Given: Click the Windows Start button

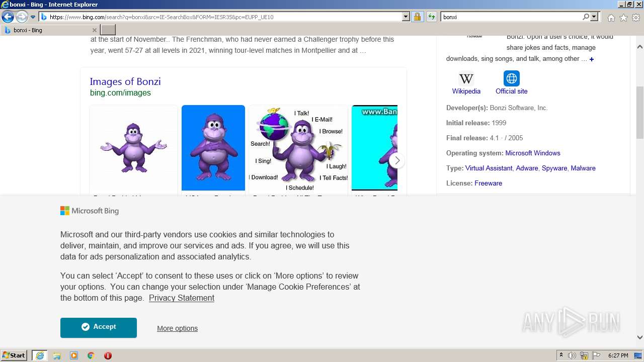Looking at the screenshot, I should tap(14, 355).
